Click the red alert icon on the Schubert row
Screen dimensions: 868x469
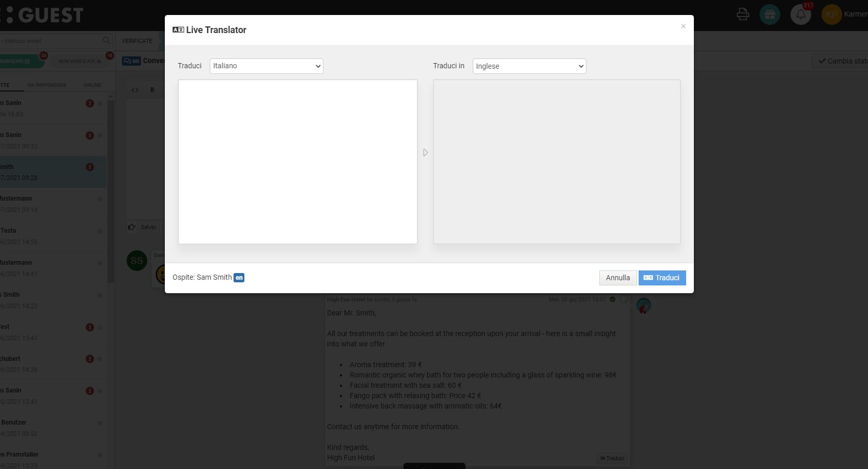(90, 359)
